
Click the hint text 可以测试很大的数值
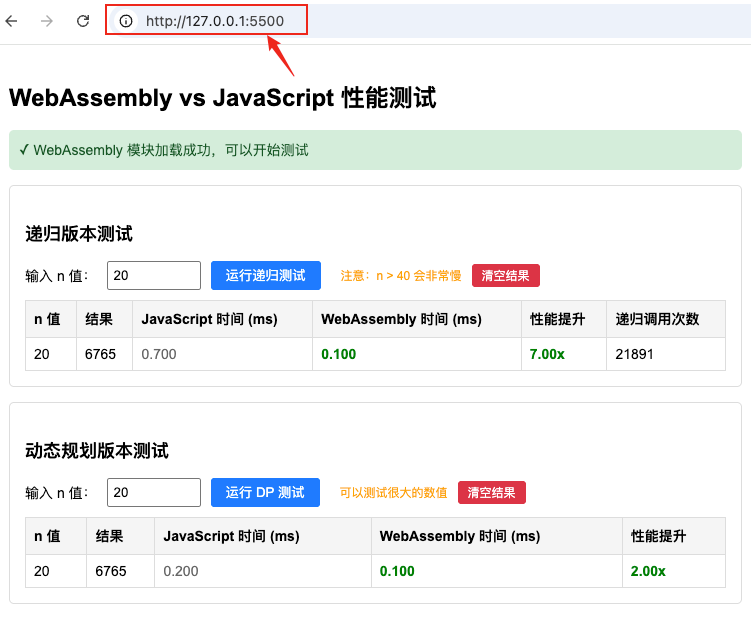coord(393,493)
